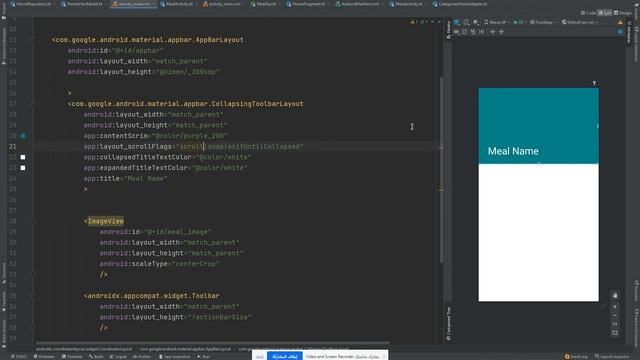
Task: Open the Nexus device selection dropdown
Action: 496,22
